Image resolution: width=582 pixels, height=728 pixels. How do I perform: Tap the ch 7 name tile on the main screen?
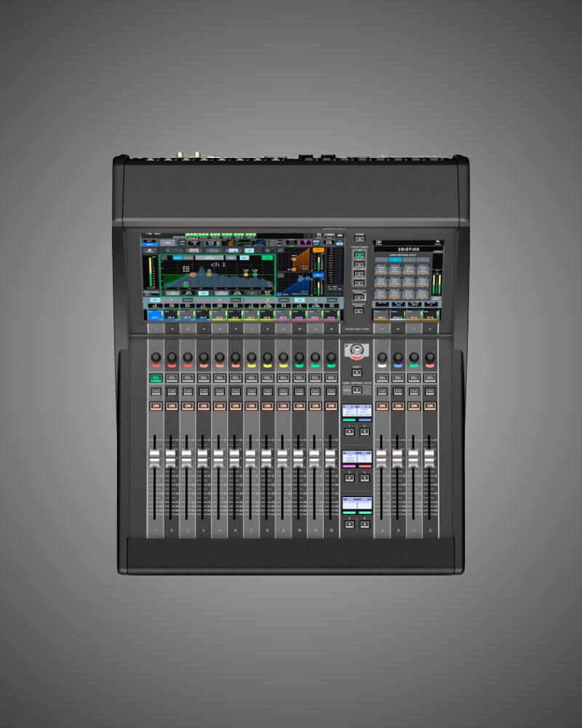pyautogui.click(x=250, y=316)
